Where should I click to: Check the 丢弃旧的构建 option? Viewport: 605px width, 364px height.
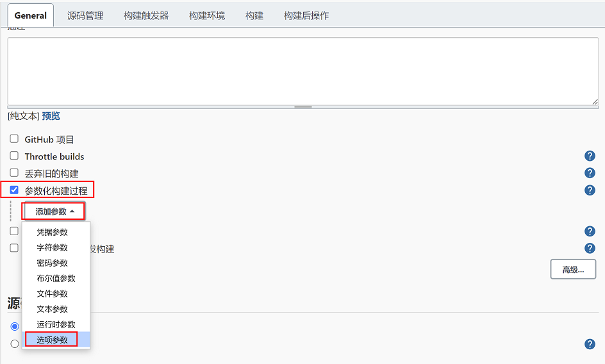coord(14,173)
